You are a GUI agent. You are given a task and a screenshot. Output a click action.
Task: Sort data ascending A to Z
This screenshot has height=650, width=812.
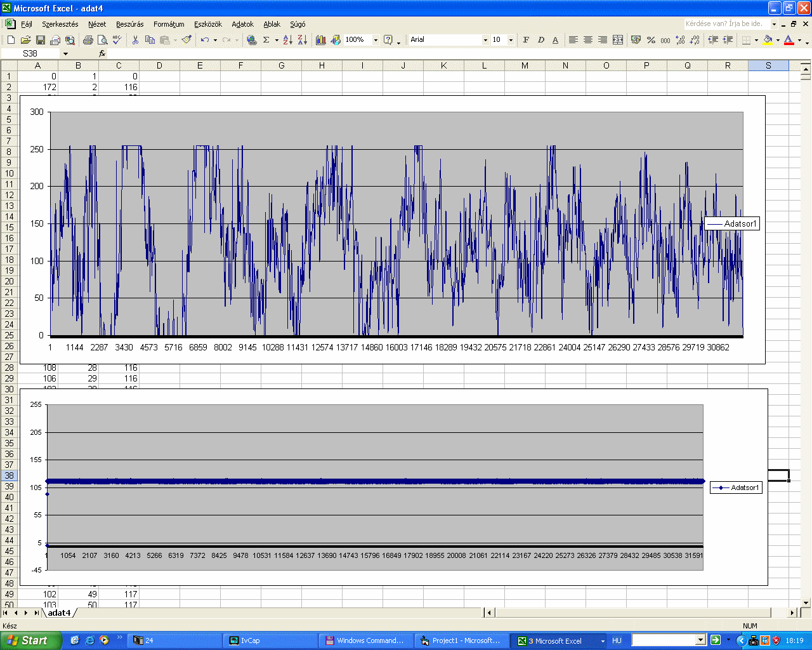287,40
